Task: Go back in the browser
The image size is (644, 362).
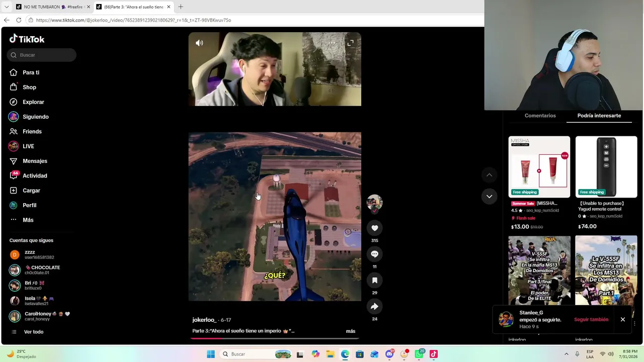Action: [7, 20]
